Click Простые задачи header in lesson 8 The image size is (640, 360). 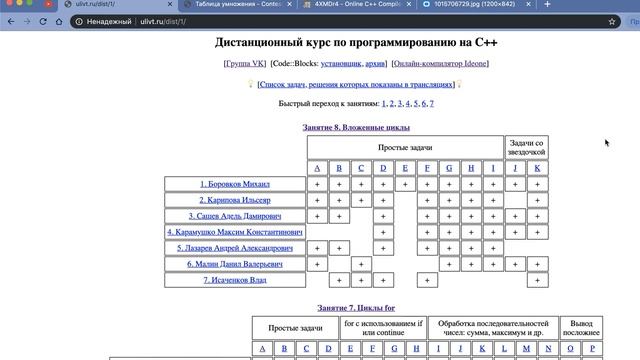point(405,147)
